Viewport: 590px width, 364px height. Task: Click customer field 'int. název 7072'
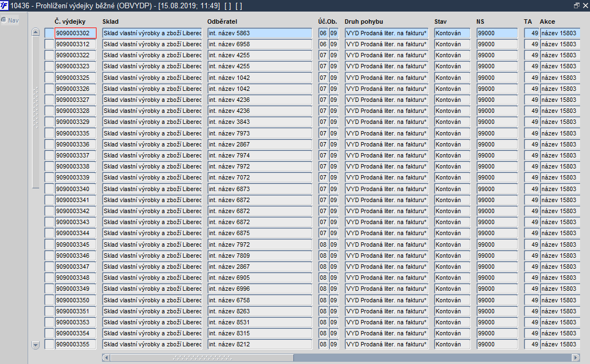click(260, 177)
